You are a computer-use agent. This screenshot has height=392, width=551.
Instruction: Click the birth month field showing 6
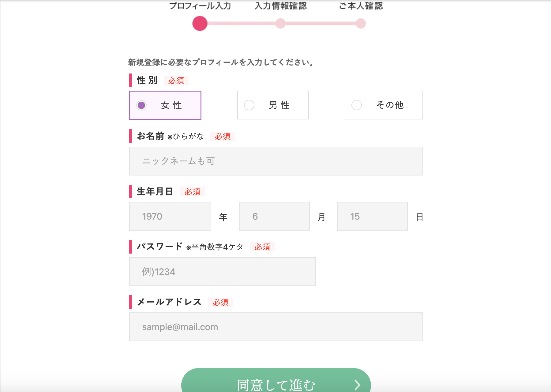(274, 216)
